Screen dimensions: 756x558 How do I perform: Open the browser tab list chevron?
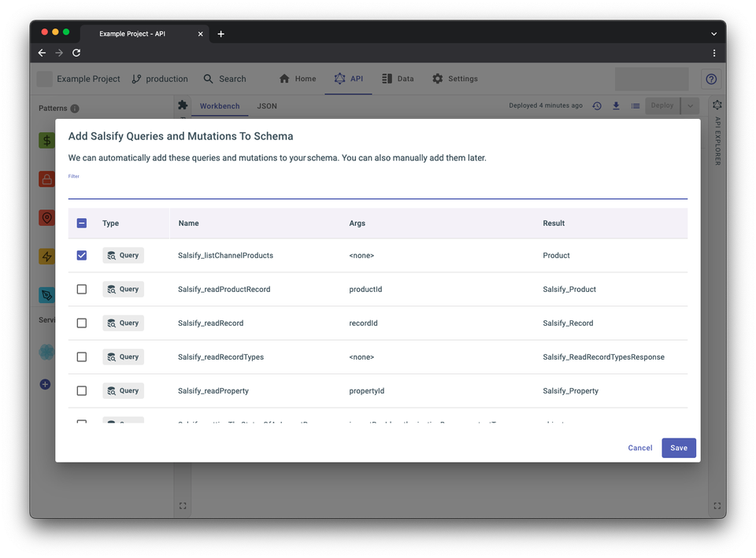coord(713,34)
